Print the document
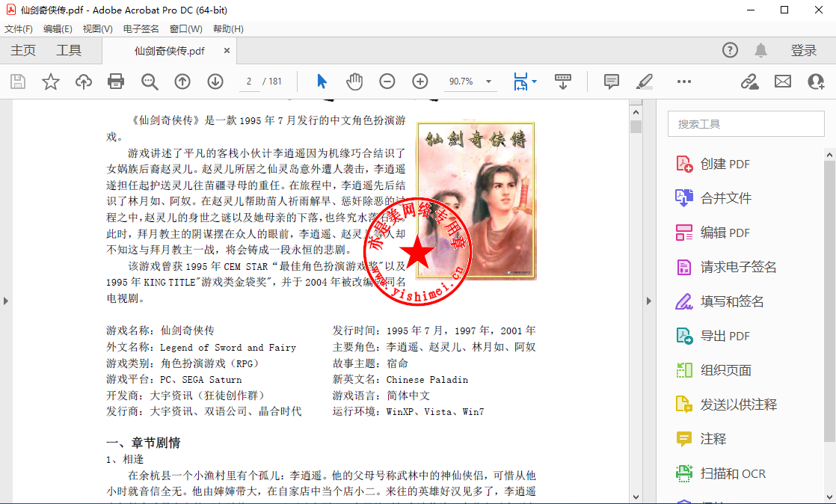This screenshot has height=504, width=836. point(116,82)
